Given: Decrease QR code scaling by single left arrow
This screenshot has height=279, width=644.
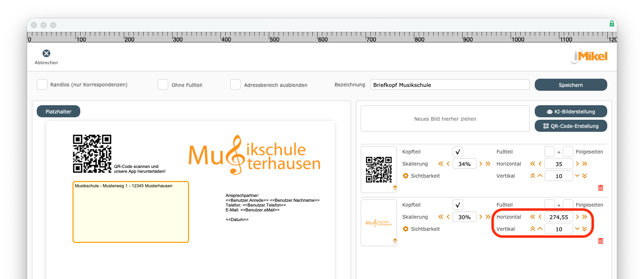Looking at the screenshot, I should coord(448,164).
